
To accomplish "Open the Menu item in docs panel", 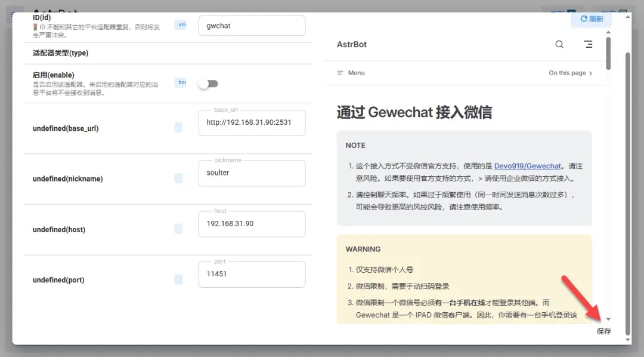I will (351, 73).
